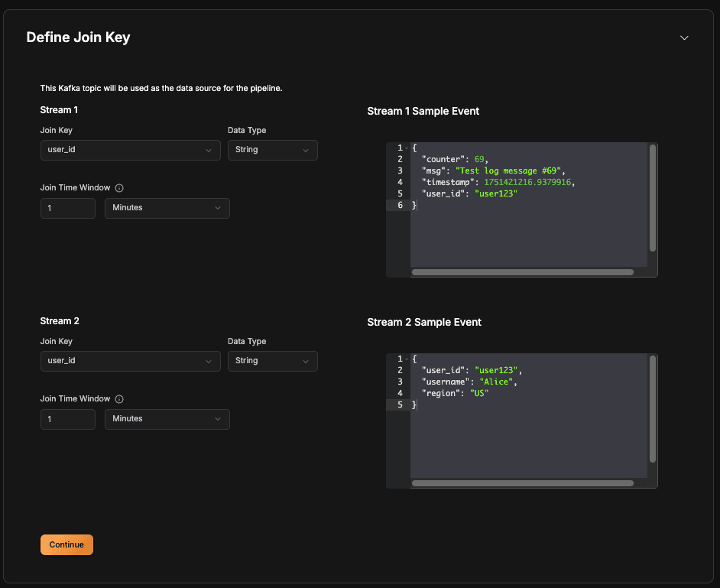This screenshot has width=720, height=588.
Task: Focus Stream 1 Join Time Window value field
Action: (x=68, y=208)
